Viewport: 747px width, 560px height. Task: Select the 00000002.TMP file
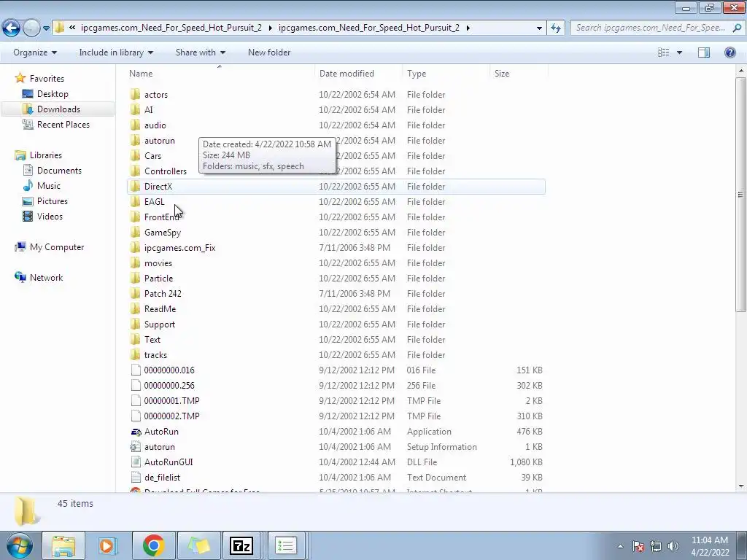tap(171, 416)
